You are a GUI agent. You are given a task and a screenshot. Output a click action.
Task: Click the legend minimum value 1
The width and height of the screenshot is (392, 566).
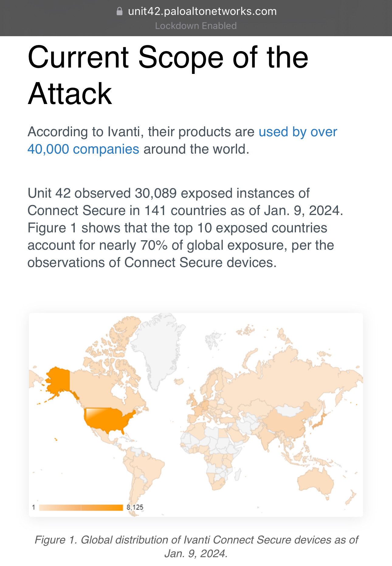[x=33, y=507]
